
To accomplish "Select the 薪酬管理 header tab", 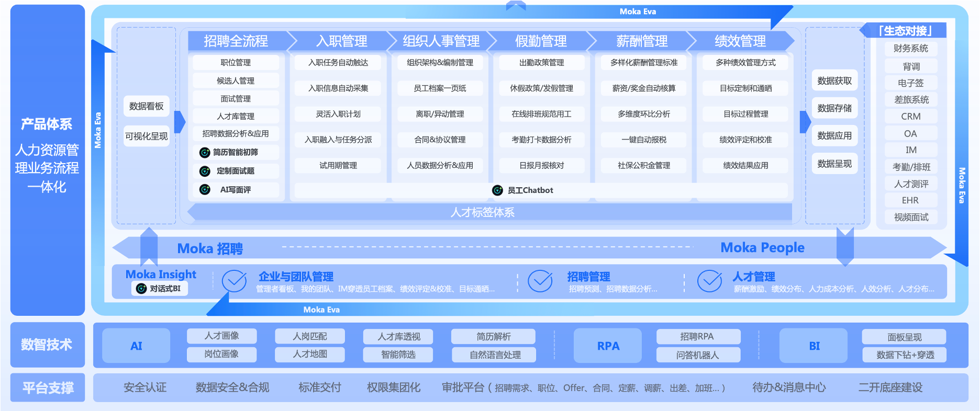I will 641,41.
